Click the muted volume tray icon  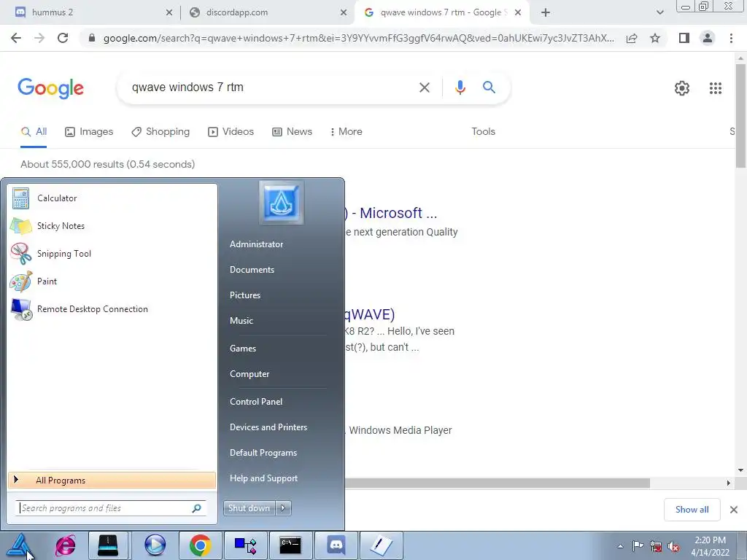(x=673, y=546)
